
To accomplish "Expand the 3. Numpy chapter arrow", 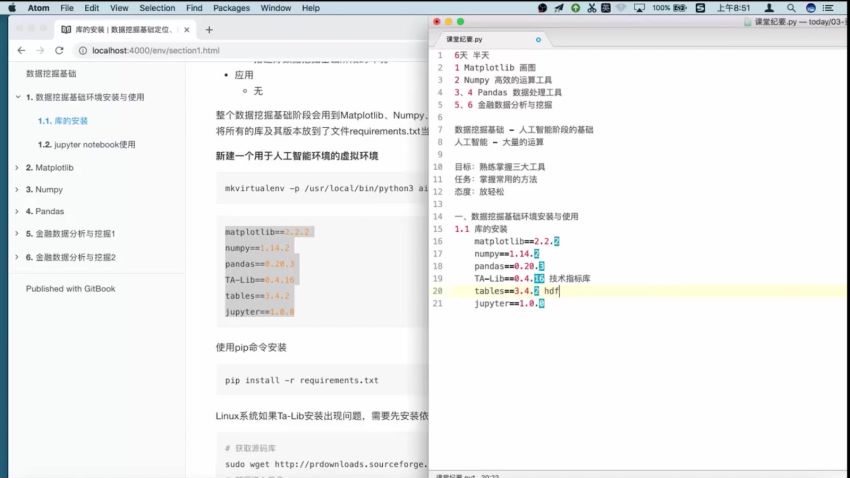I will pyautogui.click(x=17, y=190).
